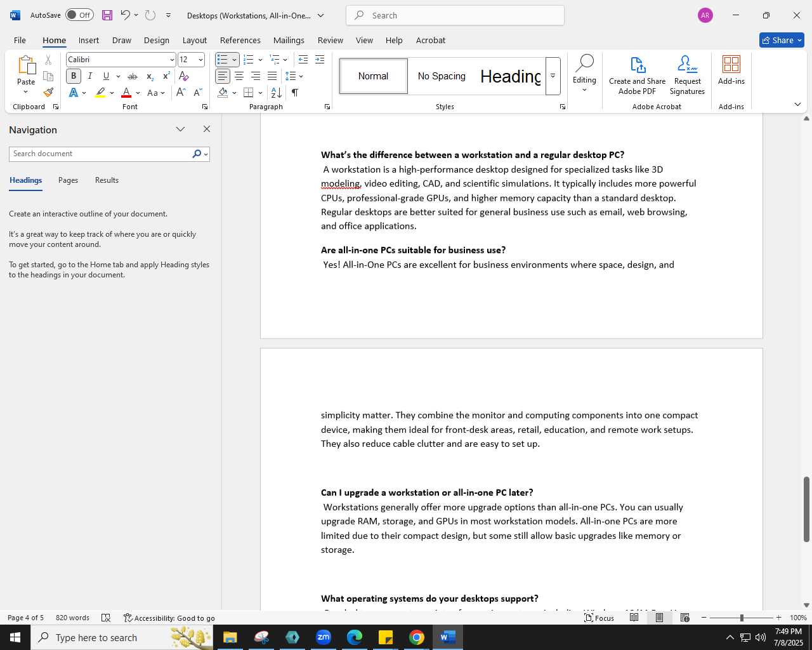Toggle bulleted list
The image size is (812, 650).
222,60
